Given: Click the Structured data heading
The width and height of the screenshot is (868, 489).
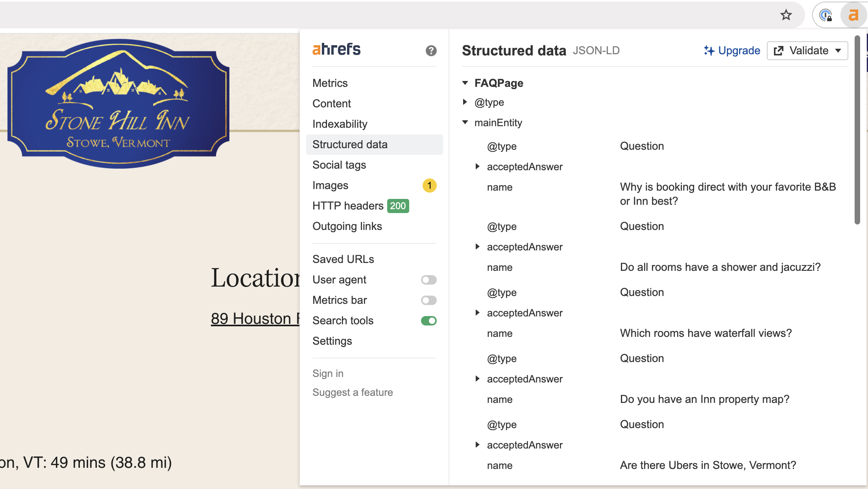Looking at the screenshot, I should 514,51.
